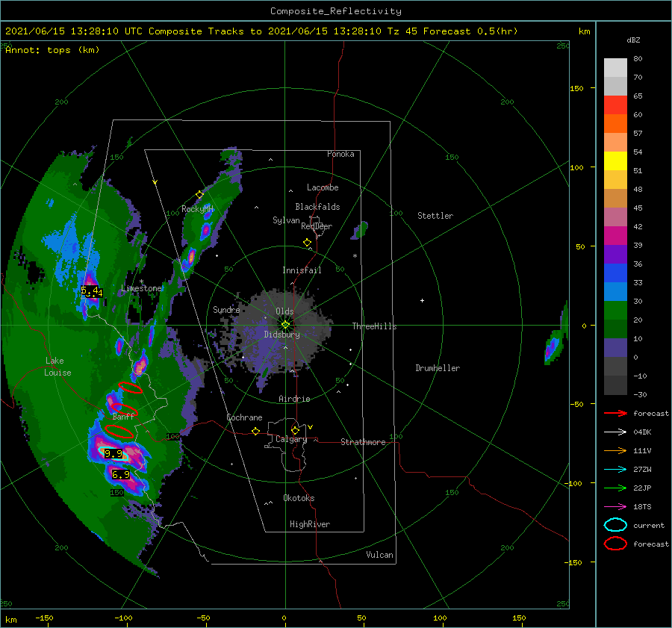The height and width of the screenshot is (628, 672).
Task: Select the Airdrie city label
Action: 294,399
